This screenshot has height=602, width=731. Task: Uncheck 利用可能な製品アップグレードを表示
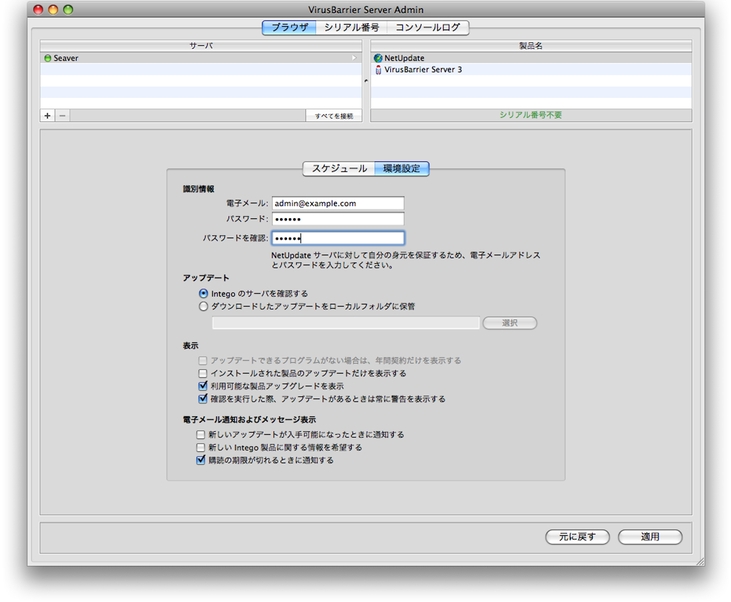[x=202, y=386]
